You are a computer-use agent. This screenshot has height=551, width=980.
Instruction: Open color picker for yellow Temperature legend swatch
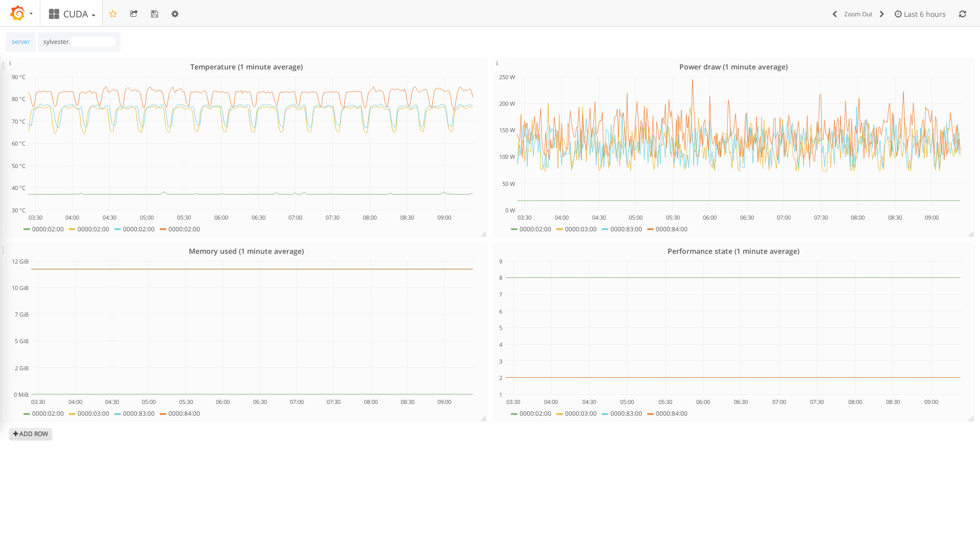(x=72, y=229)
